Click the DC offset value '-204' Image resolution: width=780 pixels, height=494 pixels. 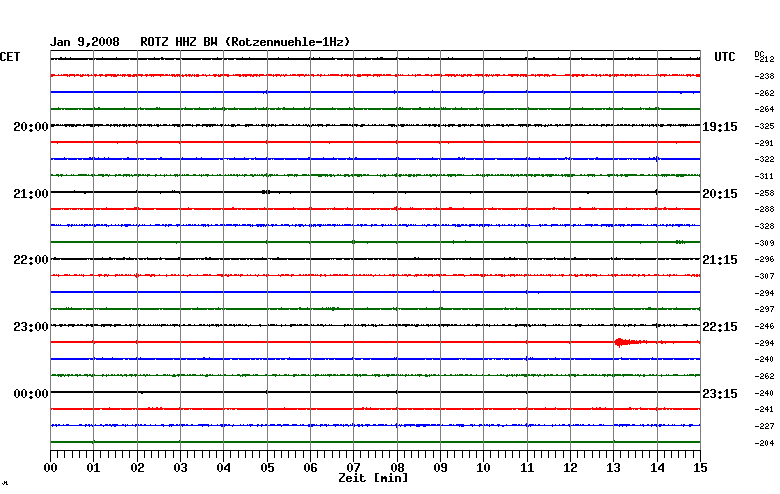click(765, 443)
